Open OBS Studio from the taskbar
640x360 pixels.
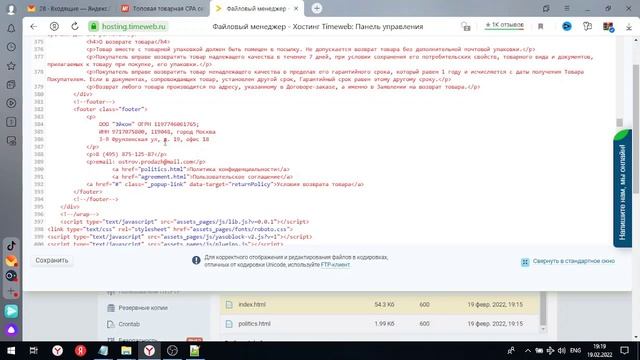click(172, 351)
